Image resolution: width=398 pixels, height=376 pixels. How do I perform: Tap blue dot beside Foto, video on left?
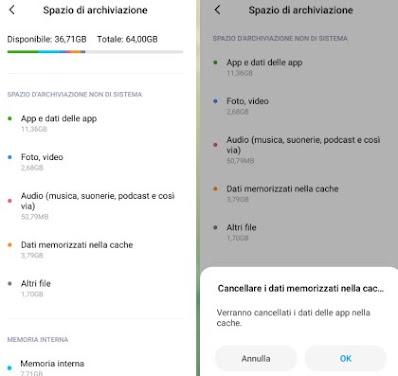tap(10, 157)
